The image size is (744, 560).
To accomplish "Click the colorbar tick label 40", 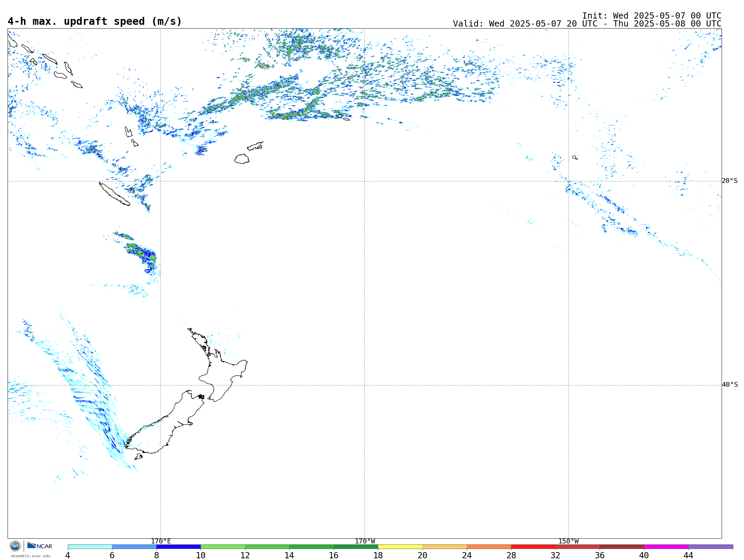I will pos(644,556).
